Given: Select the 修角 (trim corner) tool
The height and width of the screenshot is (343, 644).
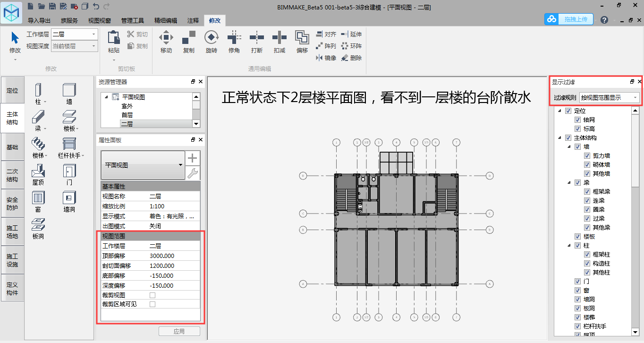Looking at the screenshot, I should click(234, 42).
